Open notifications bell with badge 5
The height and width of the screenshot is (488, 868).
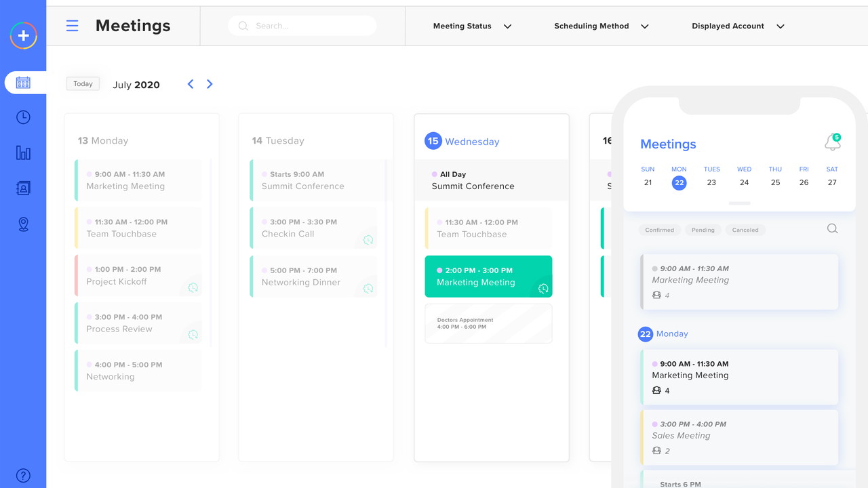tap(832, 142)
